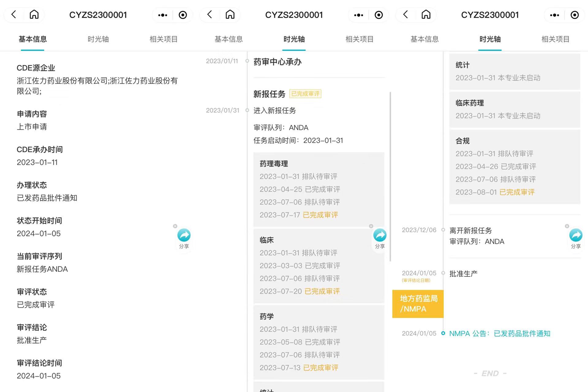The image size is (588, 392).
Task: Open the three-dot menu in the left panel
Action: pos(163,15)
